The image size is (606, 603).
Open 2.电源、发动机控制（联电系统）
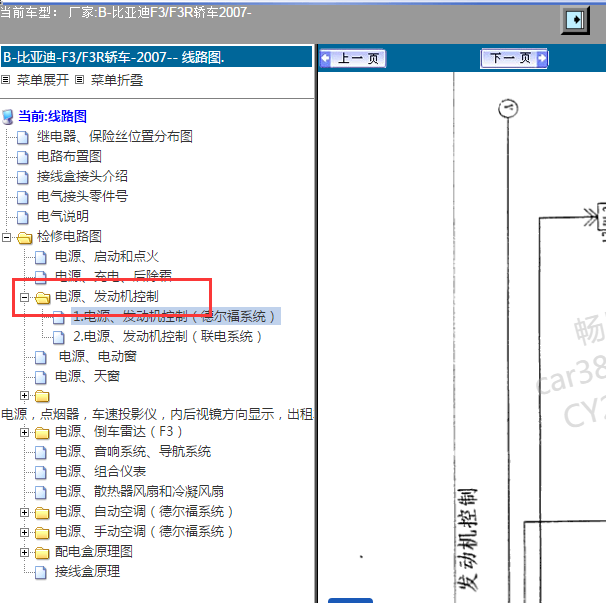click(x=169, y=336)
